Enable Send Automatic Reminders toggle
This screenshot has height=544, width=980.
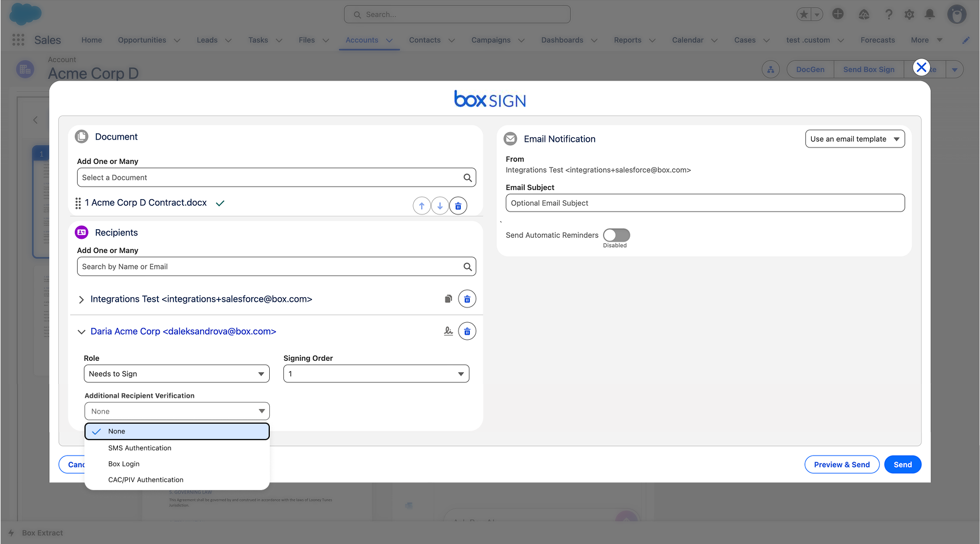[616, 235]
